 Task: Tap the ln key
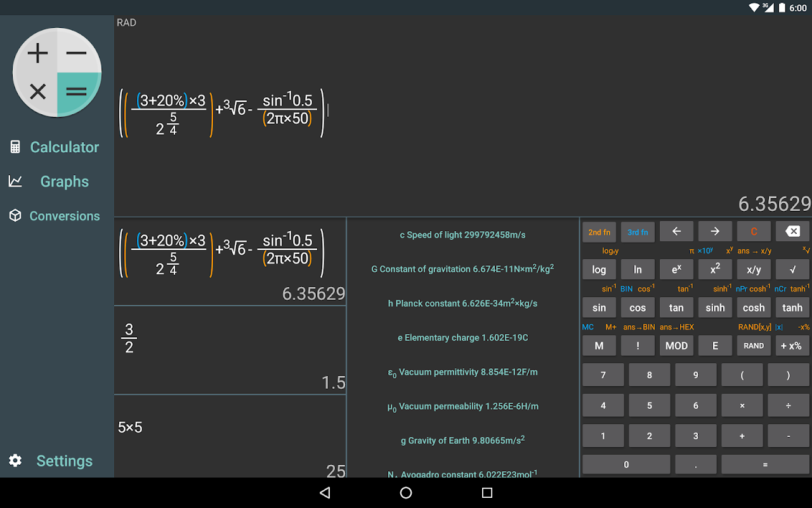(638, 269)
